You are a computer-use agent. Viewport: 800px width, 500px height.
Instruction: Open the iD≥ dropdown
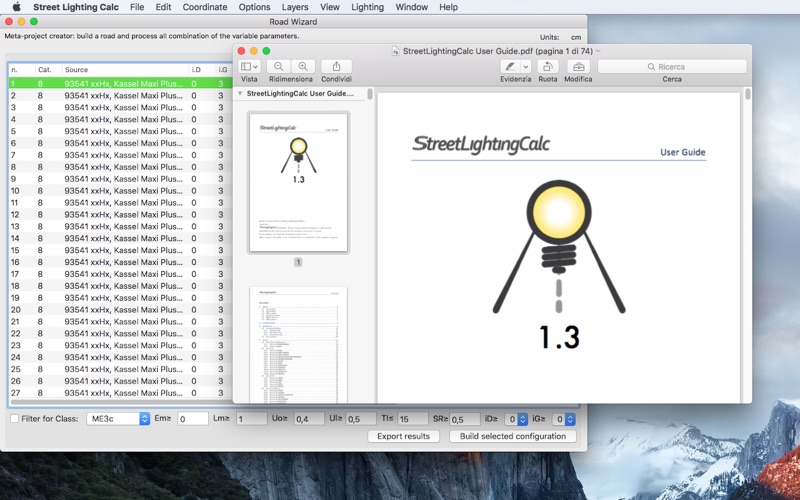[x=516, y=419]
